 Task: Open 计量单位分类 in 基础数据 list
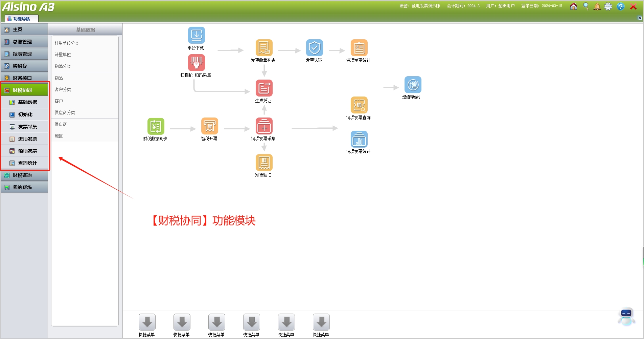[67, 43]
